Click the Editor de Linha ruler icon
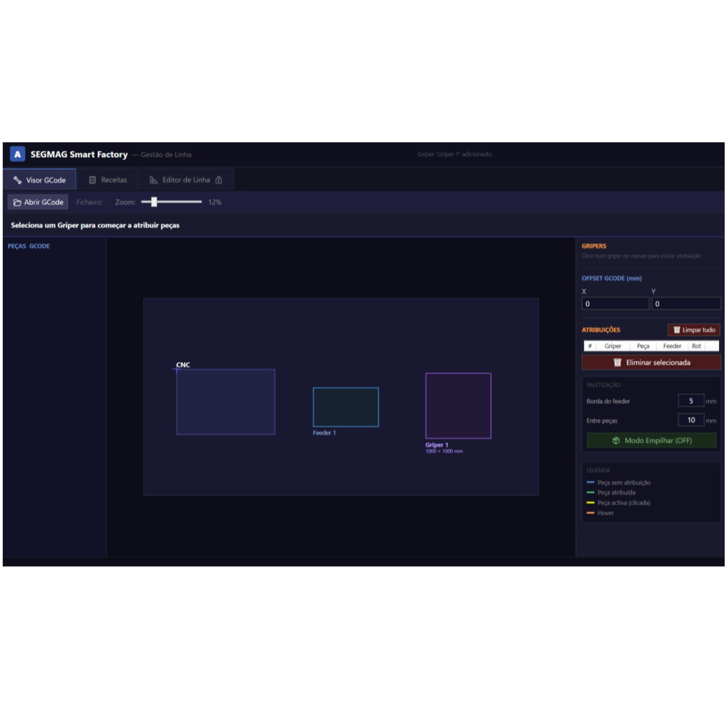This screenshot has height=728, width=728. tap(154, 180)
